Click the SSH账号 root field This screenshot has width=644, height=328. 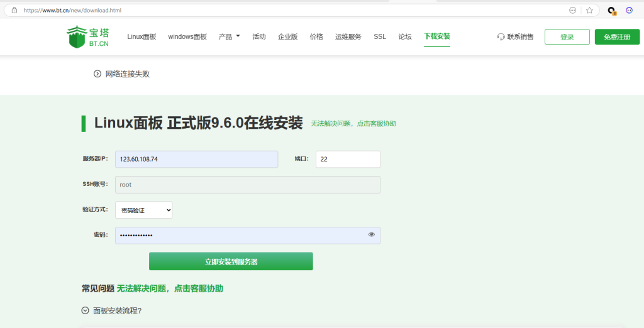pos(248,185)
